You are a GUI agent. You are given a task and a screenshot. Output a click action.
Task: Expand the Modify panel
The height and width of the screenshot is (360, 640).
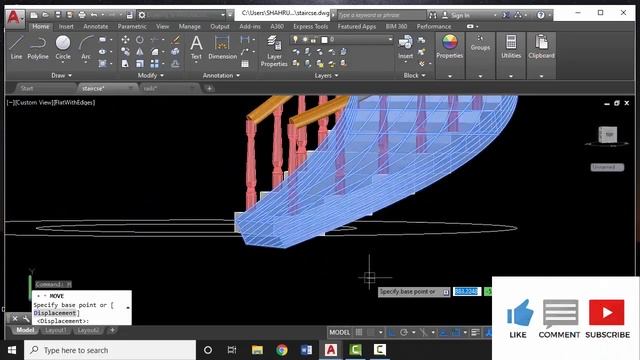(151, 76)
